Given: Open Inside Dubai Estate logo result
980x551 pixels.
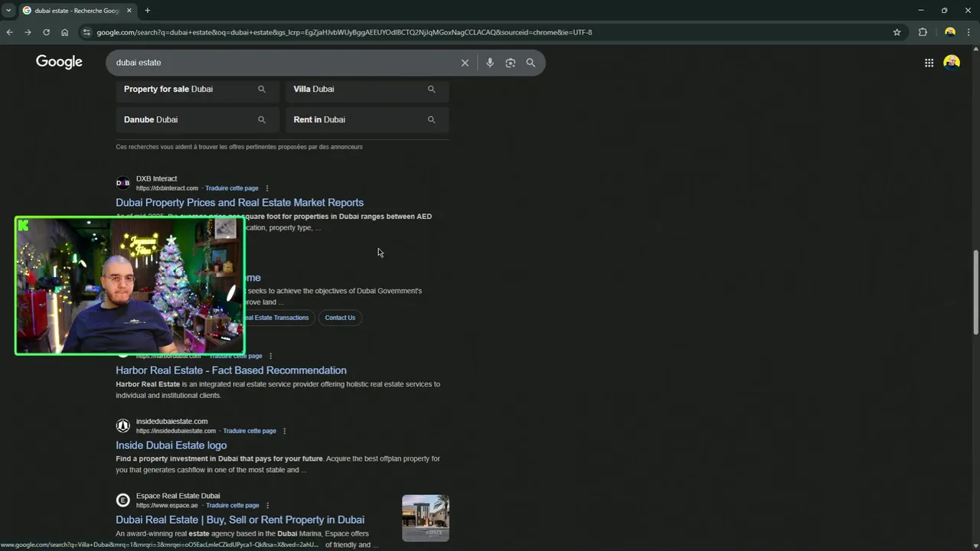Looking at the screenshot, I should tap(171, 445).
